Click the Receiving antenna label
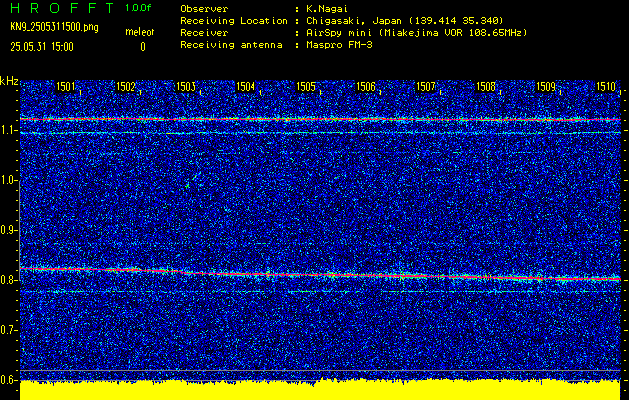The width and height of the screenshot is (629, 400). point(231,45)
